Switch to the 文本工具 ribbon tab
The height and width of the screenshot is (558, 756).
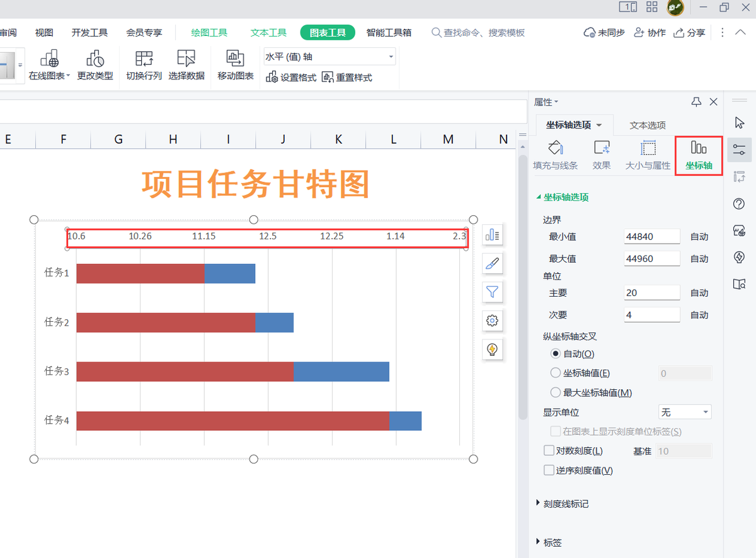[x=268, y=33]
